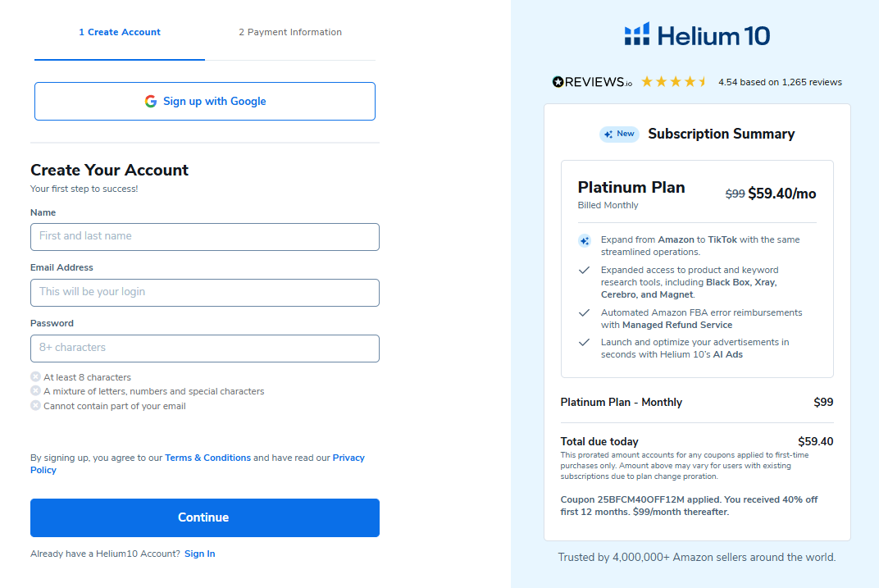Click Sign In for existing accounts

(199, 553)
